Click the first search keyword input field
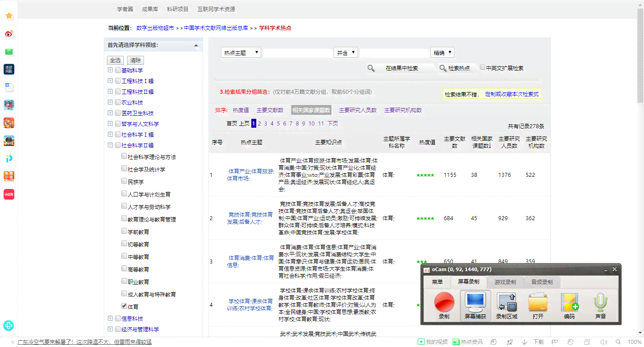 point(298,53)
